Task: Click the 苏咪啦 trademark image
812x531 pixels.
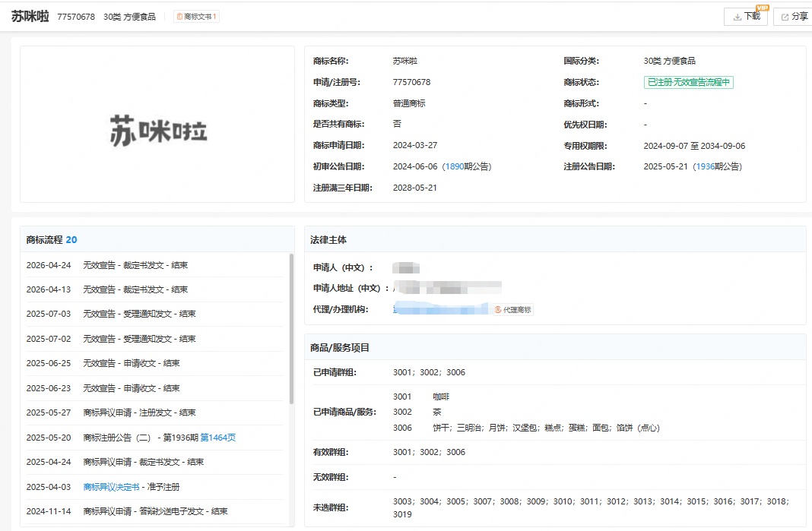Action: point(158,131)
